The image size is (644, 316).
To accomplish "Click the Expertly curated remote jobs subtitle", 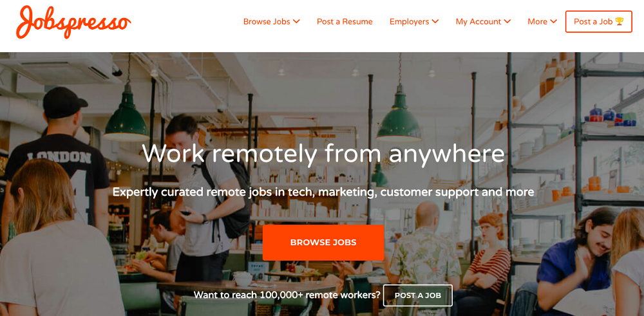I will tap(323, 192).
